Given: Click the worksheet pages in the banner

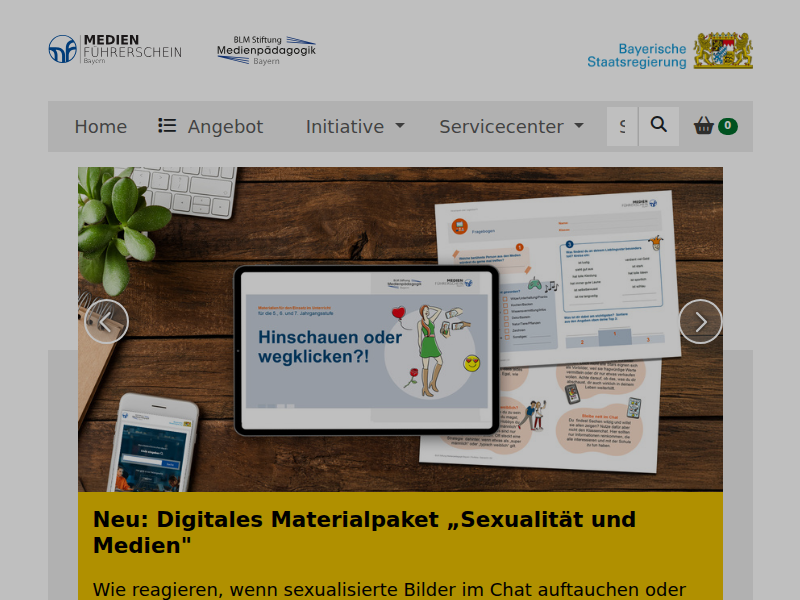Looking at the screenshot, I should click(551, 332).
